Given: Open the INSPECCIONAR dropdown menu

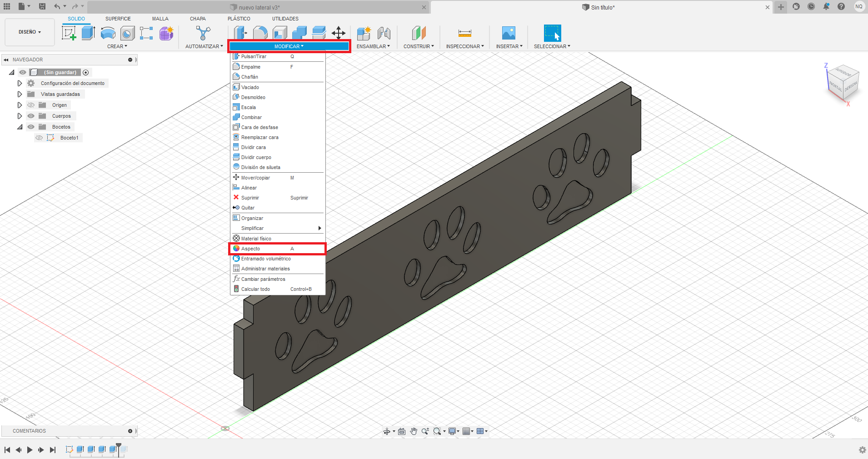Looking at the screenshot, I should pyautogui.click(x=465, y=46).
